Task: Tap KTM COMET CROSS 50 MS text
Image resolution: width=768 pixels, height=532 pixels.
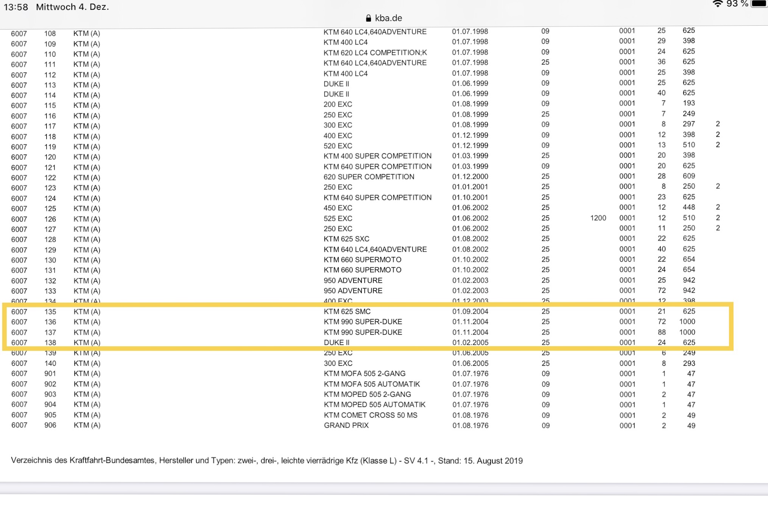Action: pyautogui.click(x=370, y=415)
